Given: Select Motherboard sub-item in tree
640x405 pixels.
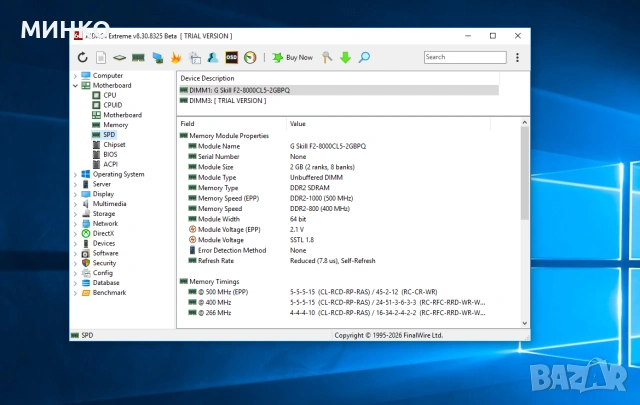Looking at the screenshot, I should point(122,115).
